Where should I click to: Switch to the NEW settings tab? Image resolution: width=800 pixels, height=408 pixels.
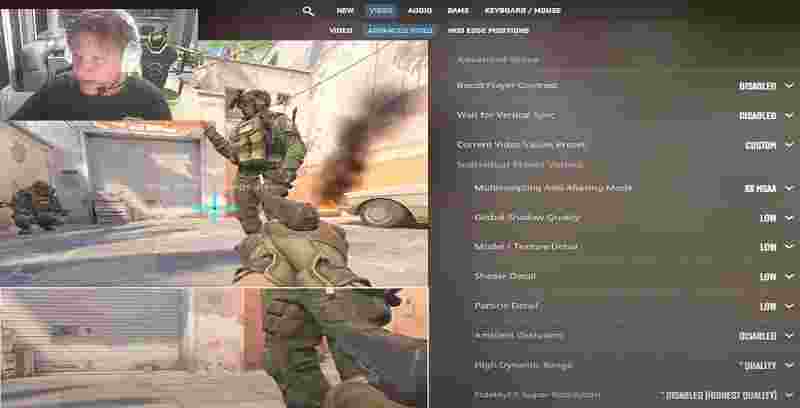[x=345, y=11]
